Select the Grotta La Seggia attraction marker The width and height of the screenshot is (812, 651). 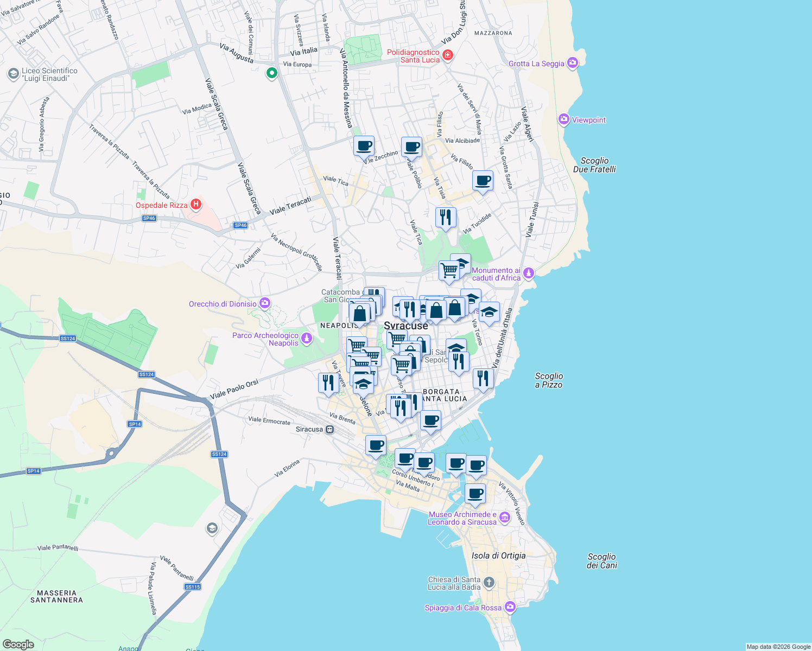(x=572, y=63)
